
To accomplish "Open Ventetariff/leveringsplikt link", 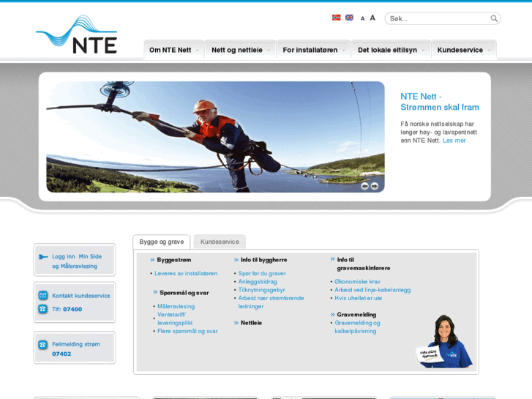I will point(175,318).
